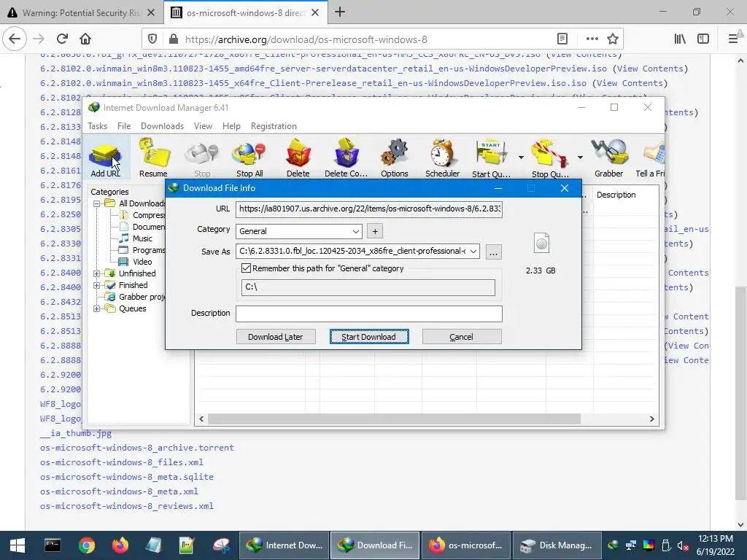747x560 pixels.
Task: Click the Start Queue toolbar icon
Action: (x=491, y=157)
